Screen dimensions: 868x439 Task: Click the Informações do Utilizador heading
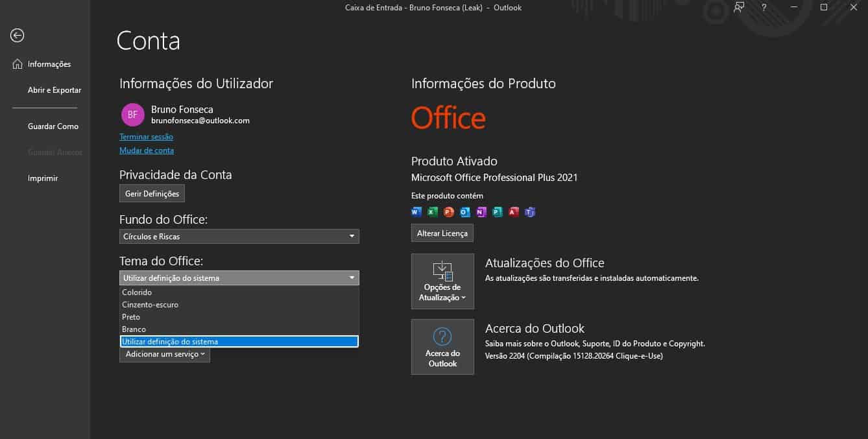[196, 84]
